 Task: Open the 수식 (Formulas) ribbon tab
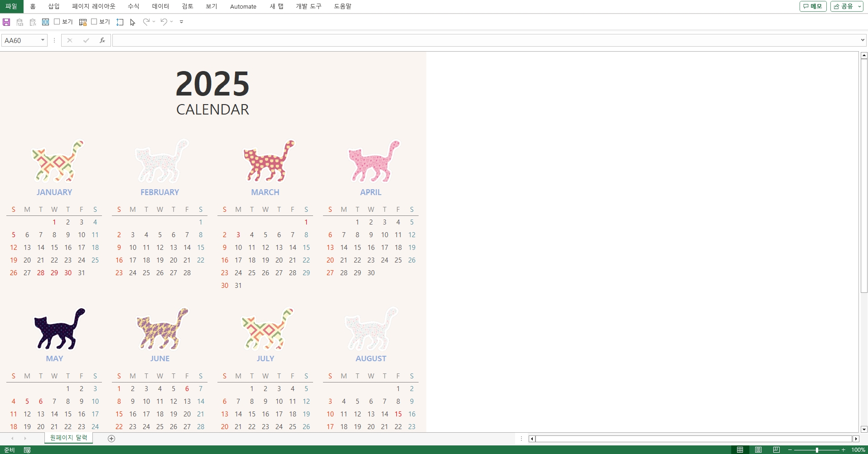[133, 6]
